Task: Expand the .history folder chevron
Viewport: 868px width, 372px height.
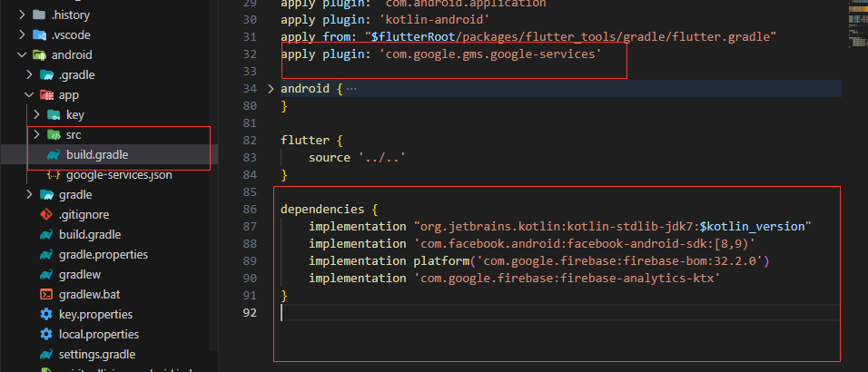Action: coord(23,15)
